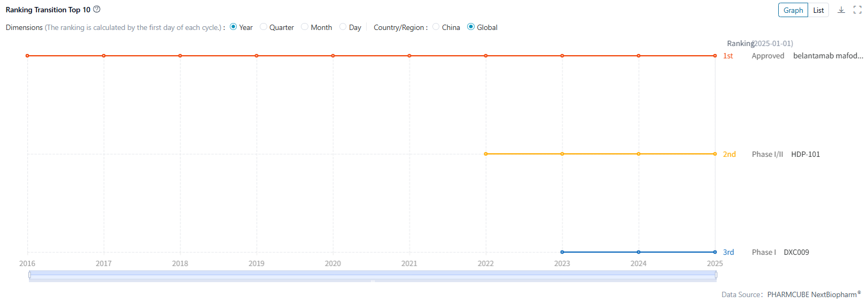The image size is (868, 303).
Task: Expand chart to fullscreen view
Action: [x=857, y=10]
